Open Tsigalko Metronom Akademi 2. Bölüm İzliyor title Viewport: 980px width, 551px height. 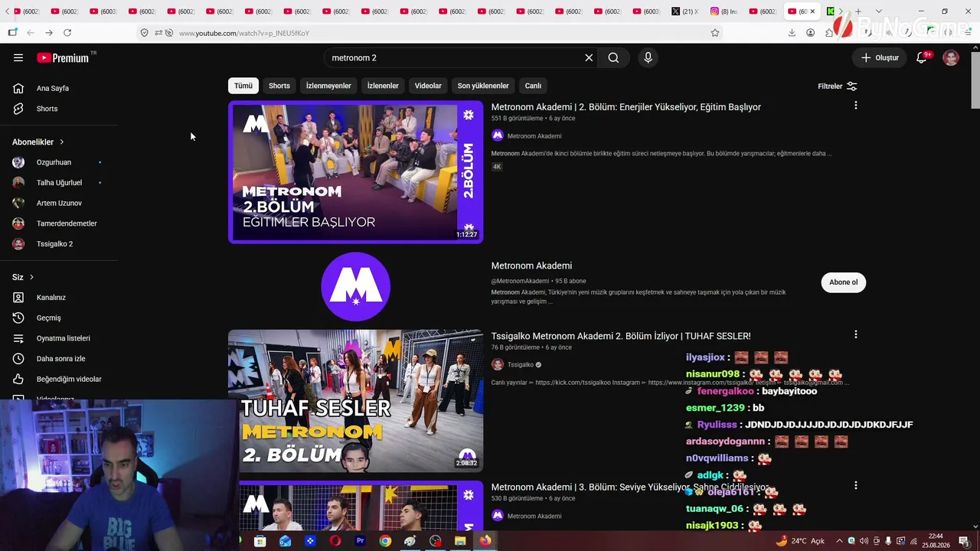[x=621, y=336]
